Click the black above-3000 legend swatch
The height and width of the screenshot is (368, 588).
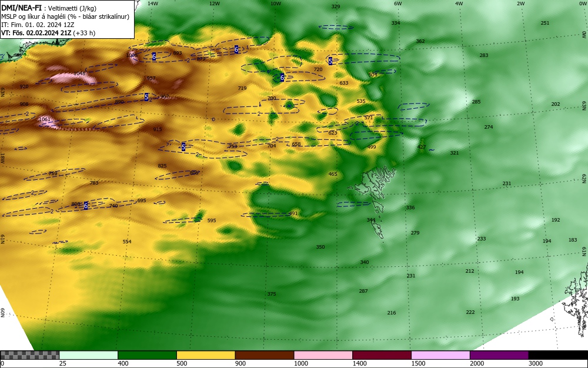558,355
